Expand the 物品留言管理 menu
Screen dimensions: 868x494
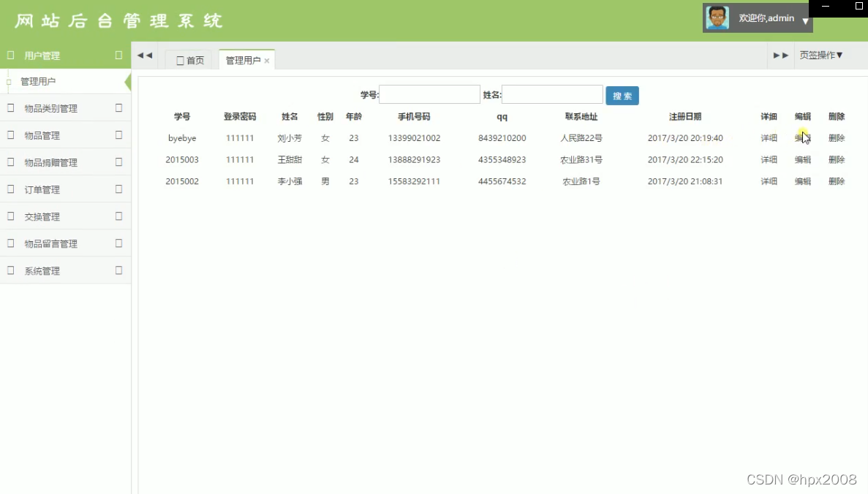pos(65,244)
